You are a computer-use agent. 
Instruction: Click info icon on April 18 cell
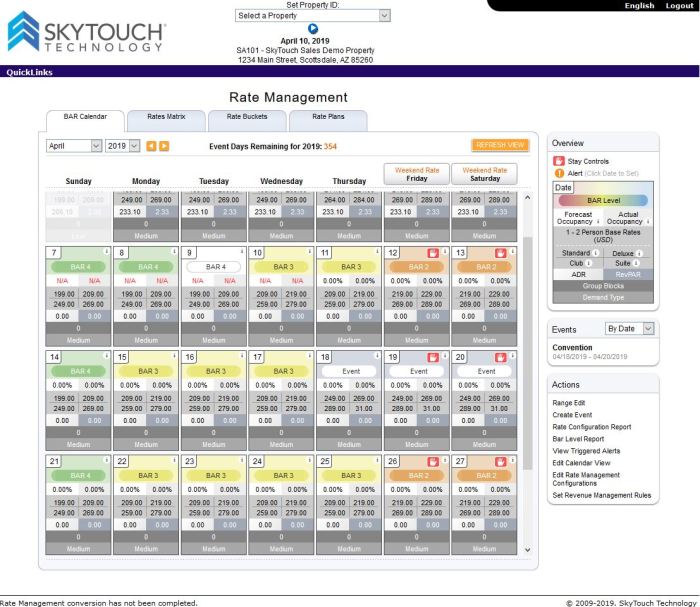tap(378, 356)
